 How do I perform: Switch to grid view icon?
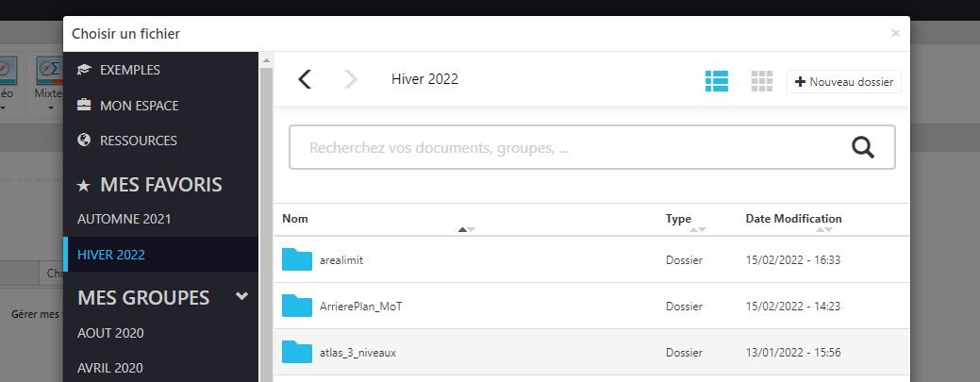pos(762,81)
